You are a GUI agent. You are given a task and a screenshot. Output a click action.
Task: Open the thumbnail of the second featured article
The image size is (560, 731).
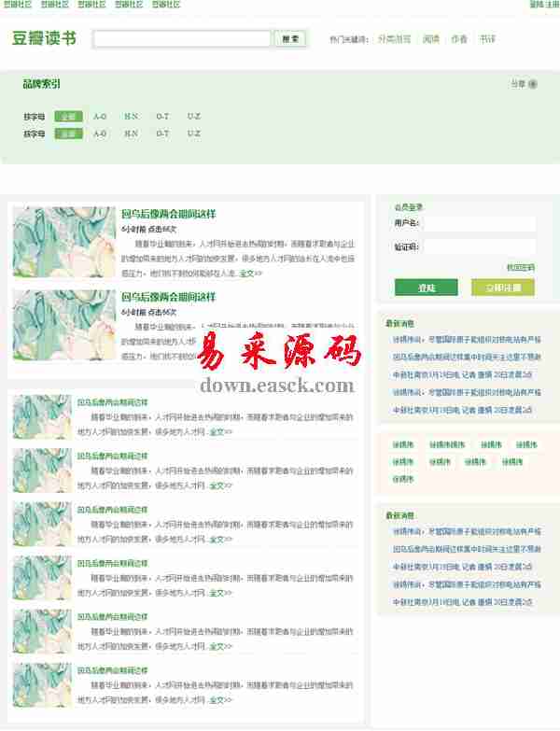click(x=63, y=325)
